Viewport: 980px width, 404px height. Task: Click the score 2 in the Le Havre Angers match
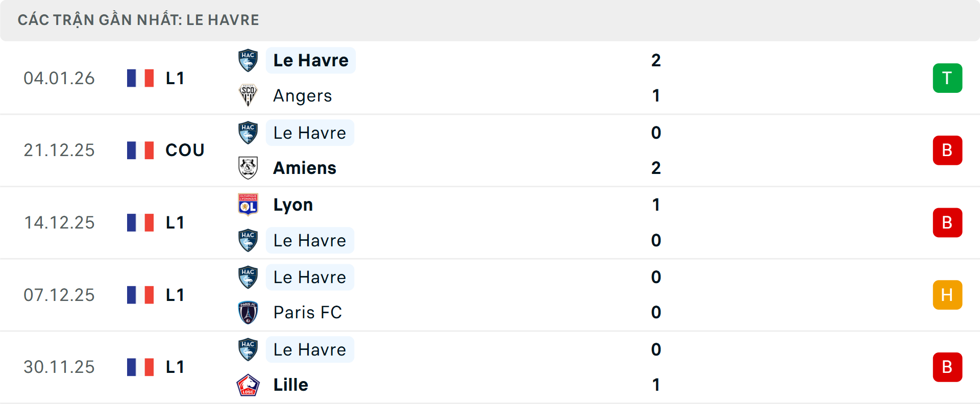click(656, 60)
